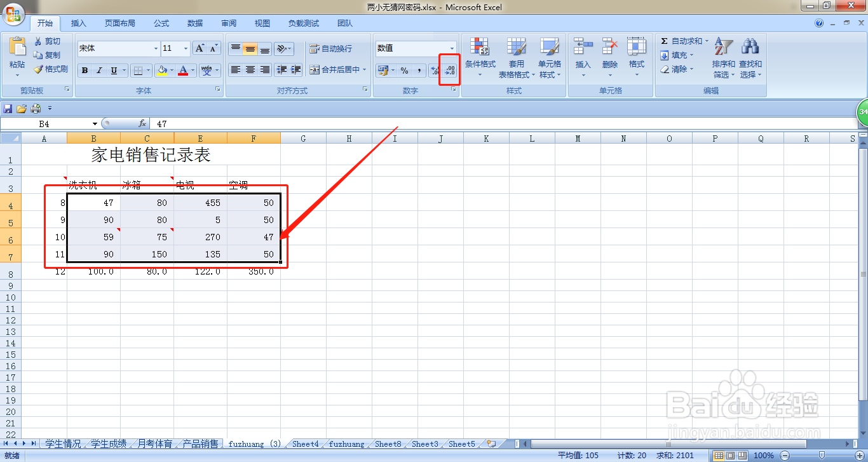Increase font size with the large A icon

(x=200, y=48)
